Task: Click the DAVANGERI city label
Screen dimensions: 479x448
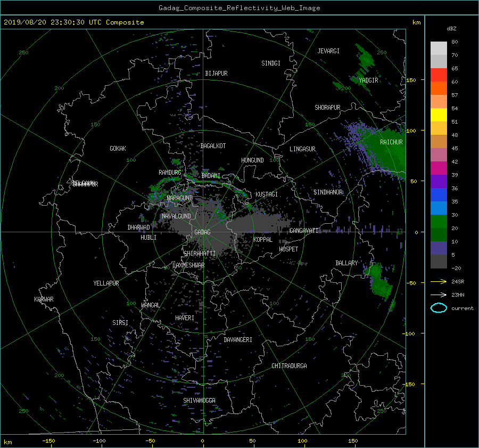Action: pos(238,340)
